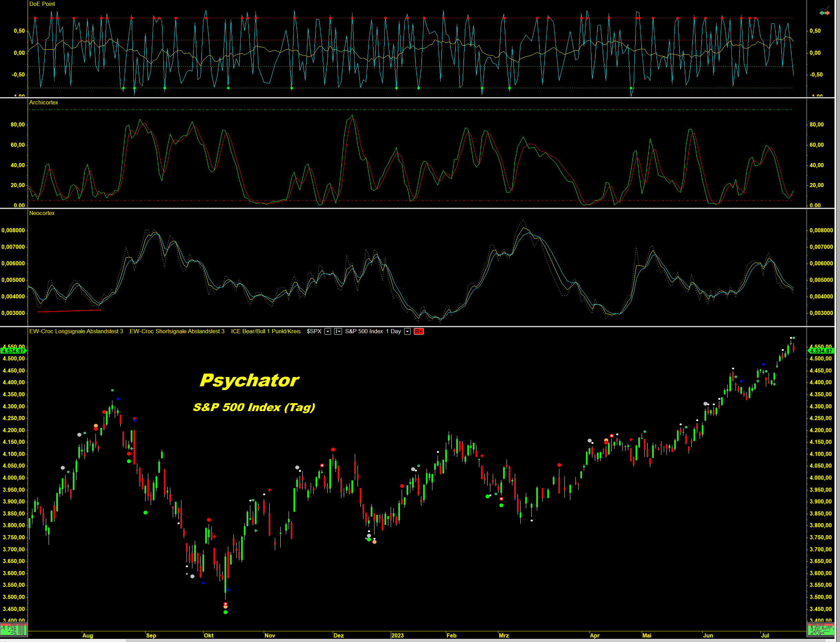Click ICE Bear/Bull 1 Punkt/Kreis indicator label

tap(266, 331)
